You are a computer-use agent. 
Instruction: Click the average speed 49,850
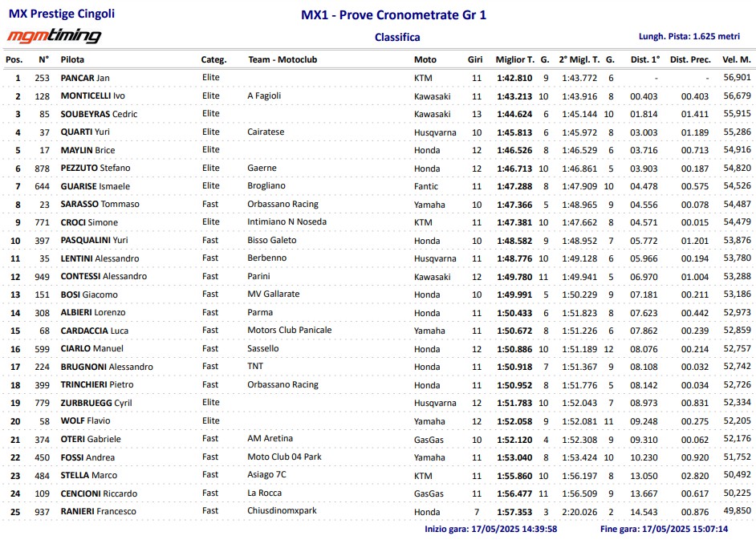(x=738, y=511)
